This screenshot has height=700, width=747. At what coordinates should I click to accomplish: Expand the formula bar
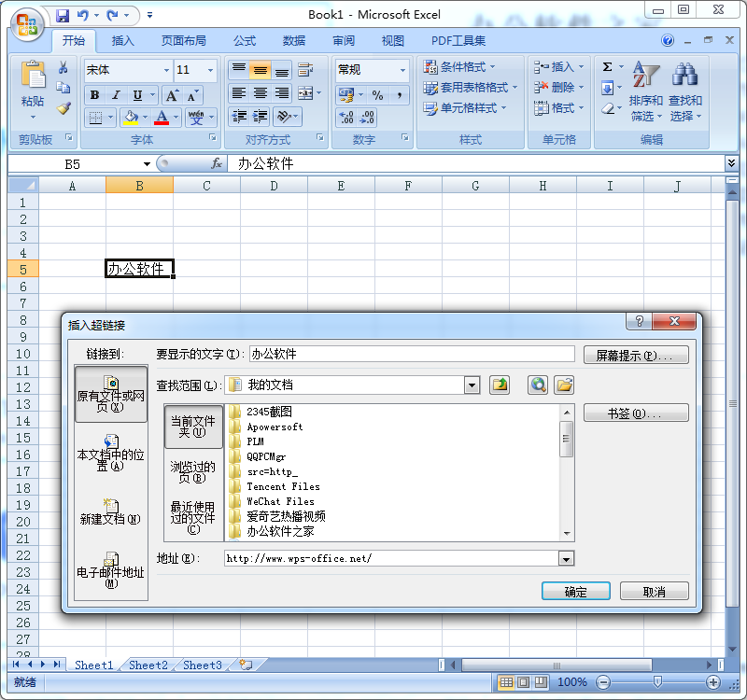click(732, 163)
